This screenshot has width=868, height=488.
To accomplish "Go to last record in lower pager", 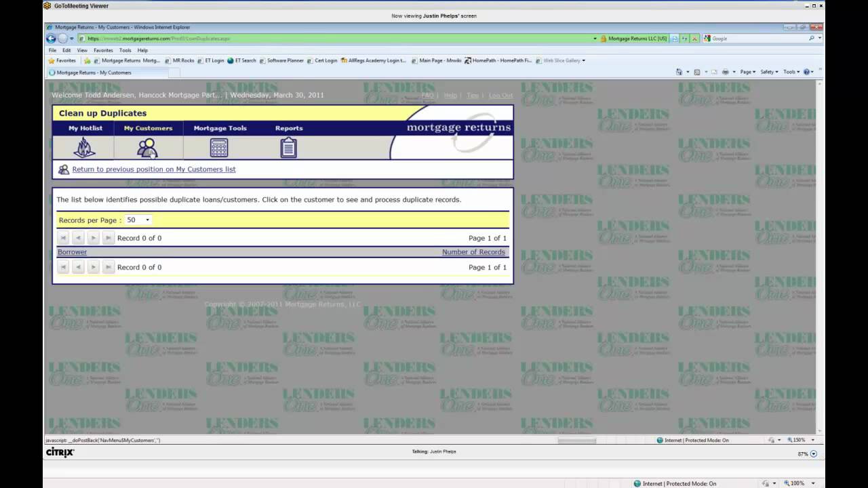I will (108, 267).
